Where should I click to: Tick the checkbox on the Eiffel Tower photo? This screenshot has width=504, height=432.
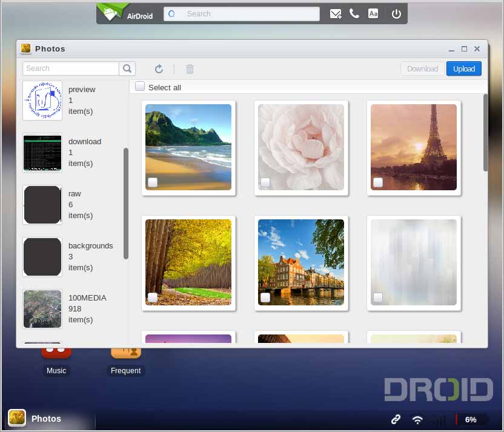(x=378, y=182)
